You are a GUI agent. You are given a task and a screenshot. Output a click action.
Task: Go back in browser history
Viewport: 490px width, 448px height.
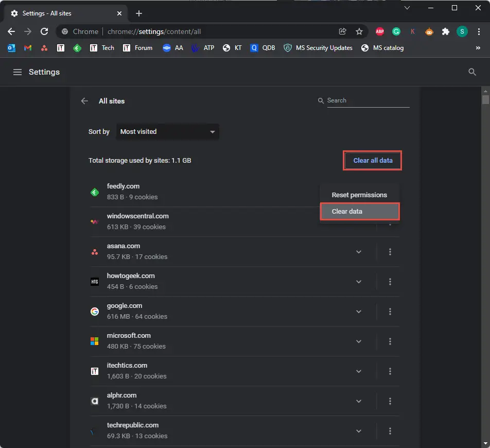[11, 31]
